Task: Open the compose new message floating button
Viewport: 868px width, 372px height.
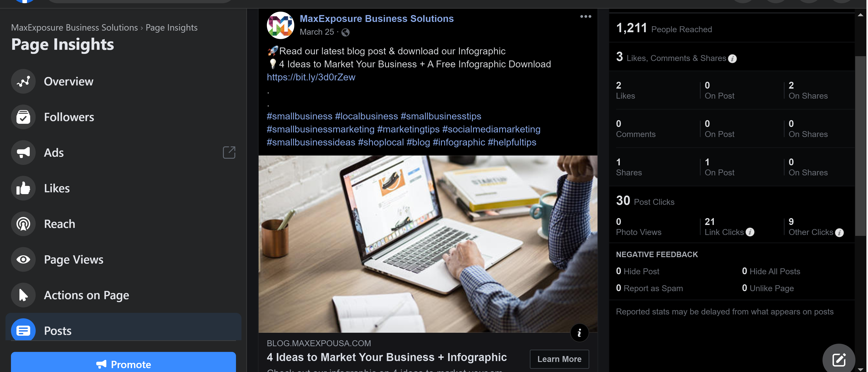Action: point(839,359)
